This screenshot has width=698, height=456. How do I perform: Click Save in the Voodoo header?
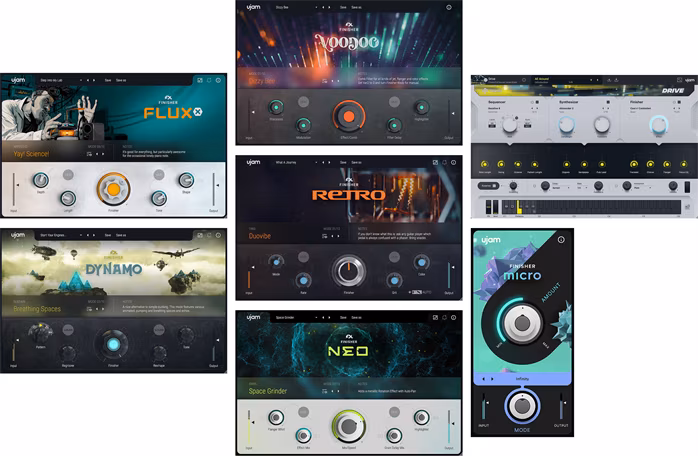(x=343, y=7)
